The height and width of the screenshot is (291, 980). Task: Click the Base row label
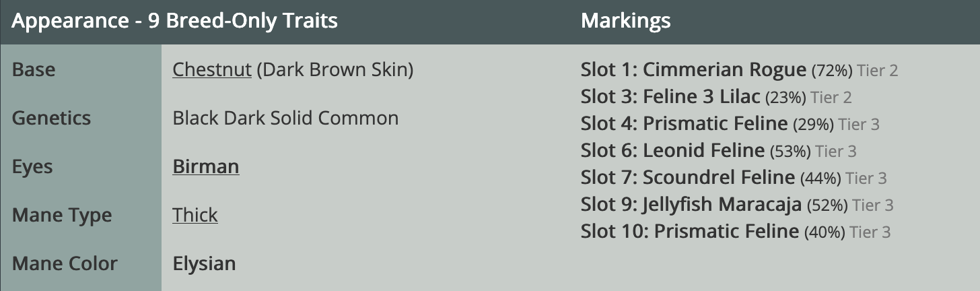point(34,70)
